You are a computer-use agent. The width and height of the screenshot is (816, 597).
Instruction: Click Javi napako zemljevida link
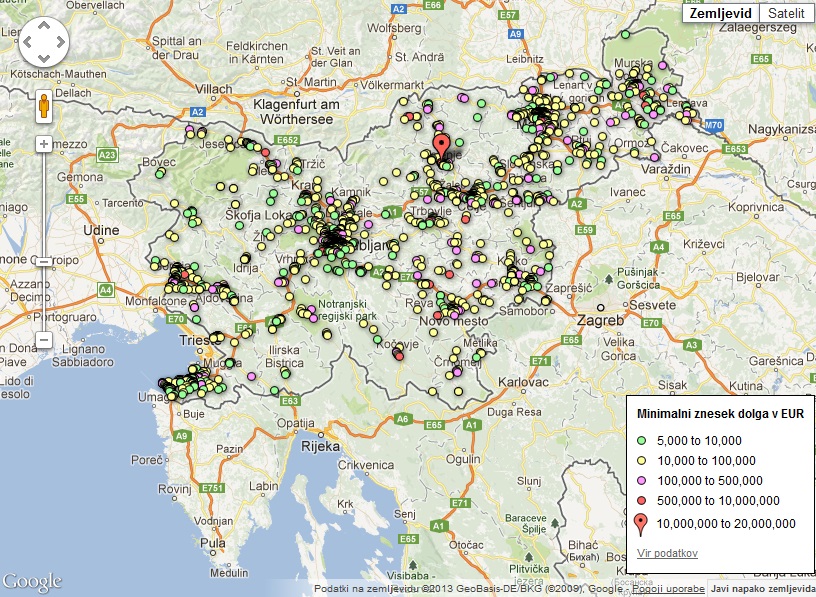(761, 589)
